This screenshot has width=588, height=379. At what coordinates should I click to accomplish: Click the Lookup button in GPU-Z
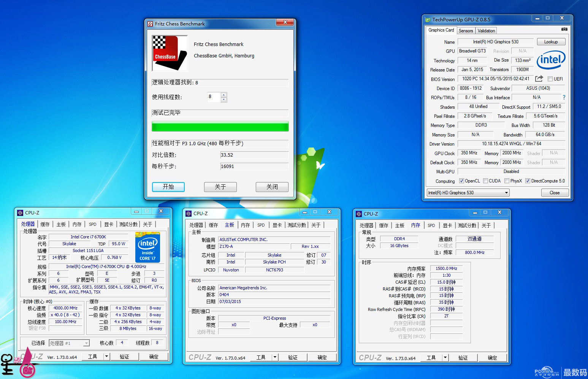tap(551, 42)
